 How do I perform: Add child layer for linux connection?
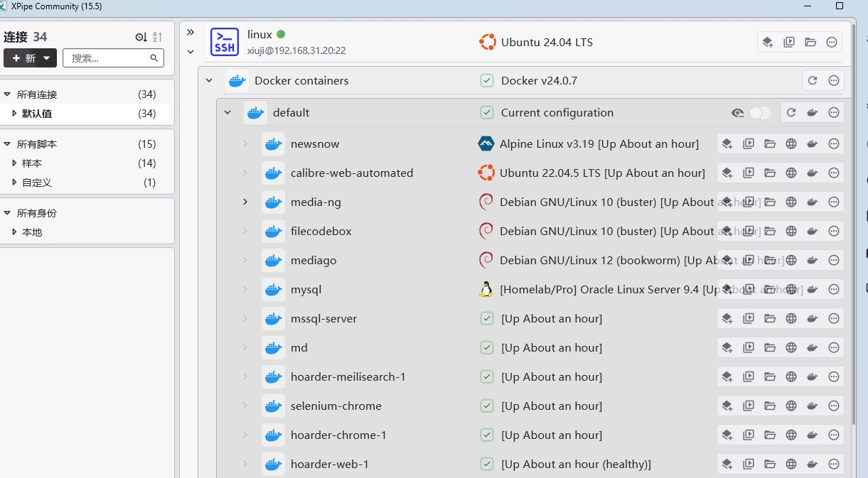pos(768,42)
